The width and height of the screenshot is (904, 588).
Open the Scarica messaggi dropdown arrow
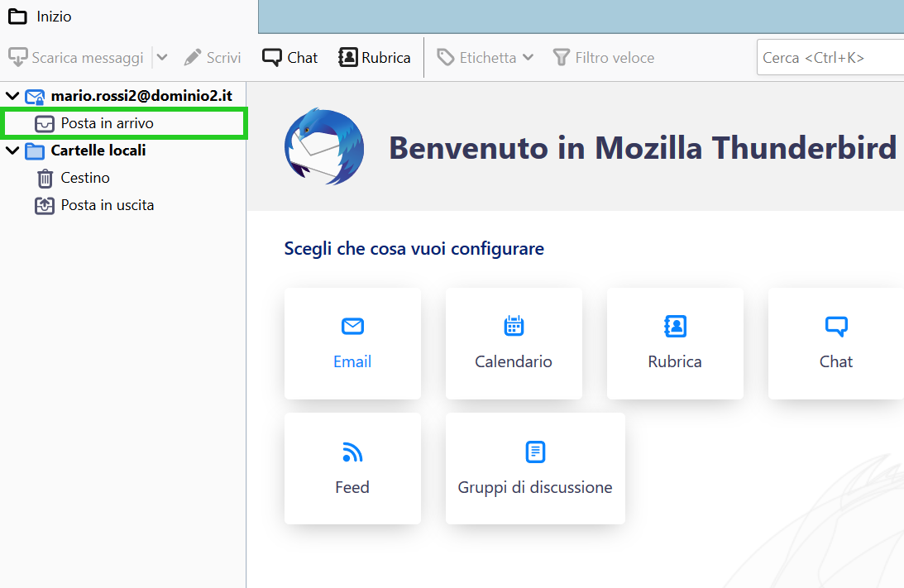(x=162, y=58)
